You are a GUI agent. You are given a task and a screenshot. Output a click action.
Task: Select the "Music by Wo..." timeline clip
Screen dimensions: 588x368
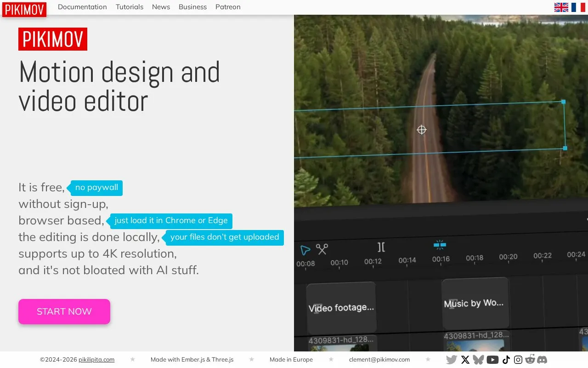point(475,303)
